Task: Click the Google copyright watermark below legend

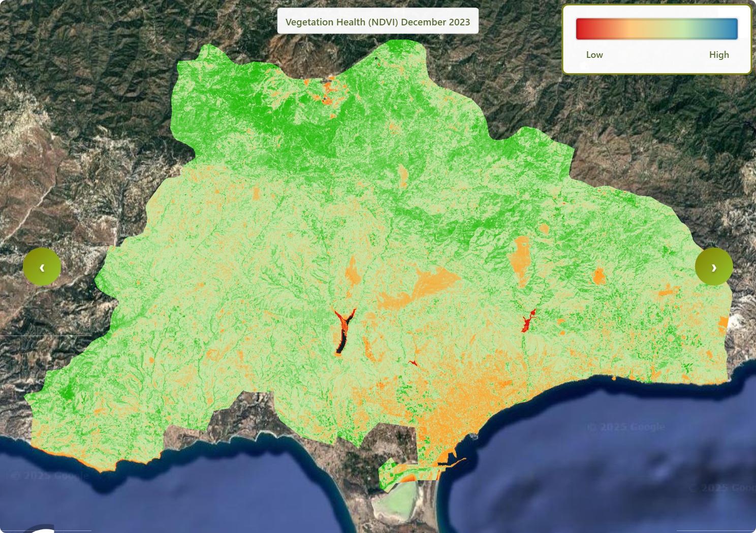Action: (626, 427)
